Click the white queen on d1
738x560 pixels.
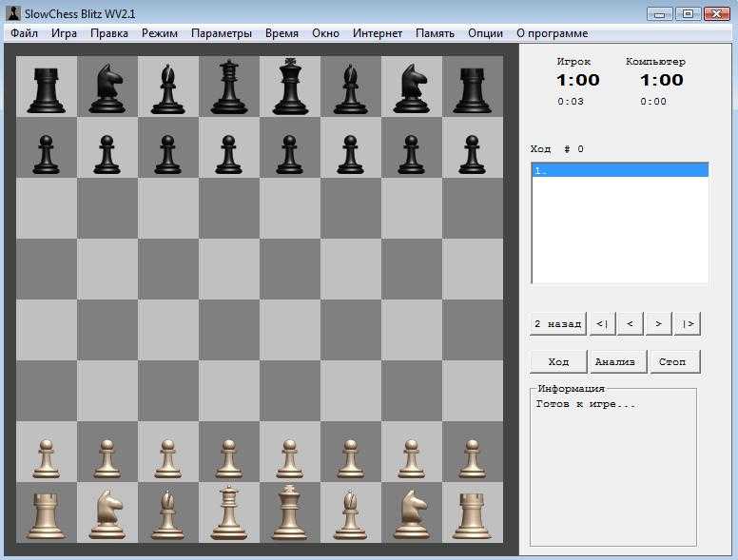(229, 513)
